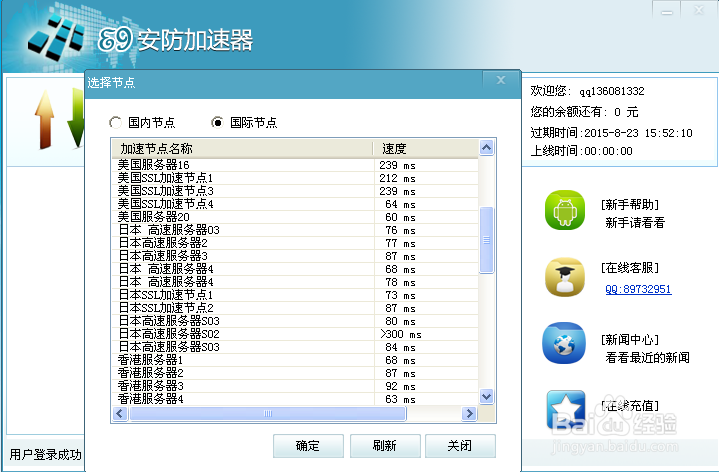
Task: Select row 香港服务器2
Action: coord(295,373)
